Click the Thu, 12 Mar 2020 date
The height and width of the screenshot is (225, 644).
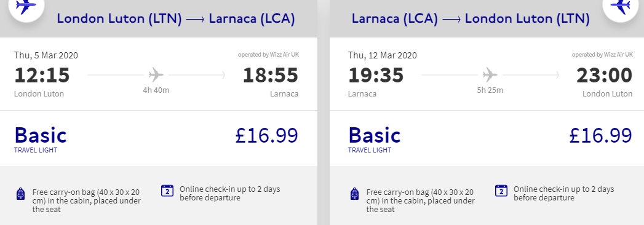point(383,55)
